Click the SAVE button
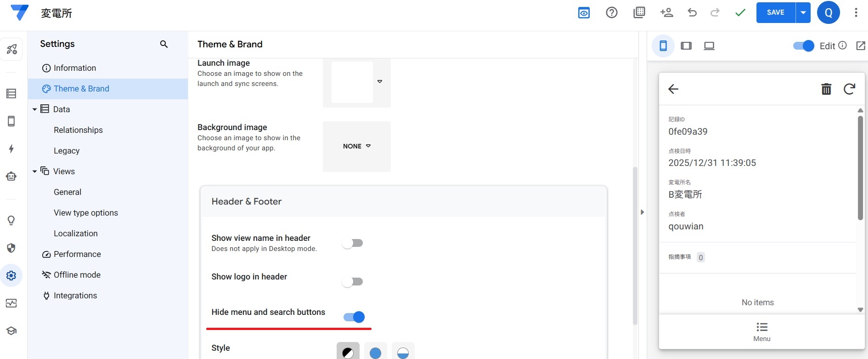 click(775, 13)
